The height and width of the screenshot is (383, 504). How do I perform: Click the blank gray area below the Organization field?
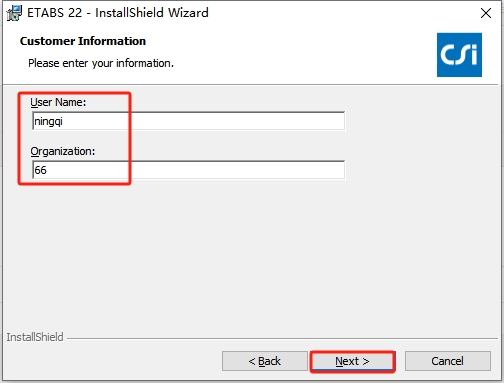pyautogui.click(x=233, y=253)
